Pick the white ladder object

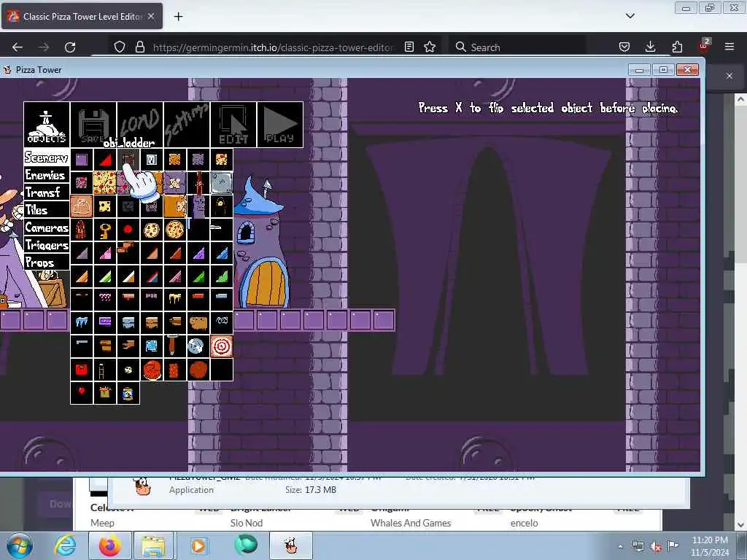coord(105,370)
